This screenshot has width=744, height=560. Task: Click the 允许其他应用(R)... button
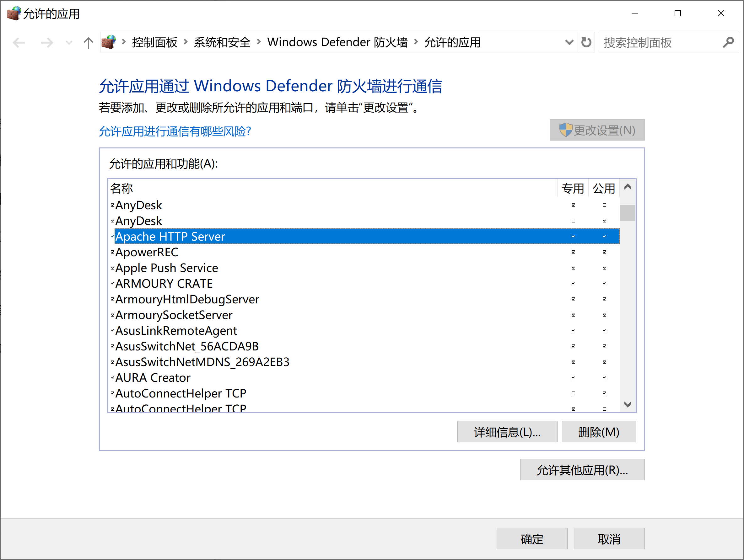(x=582, y=470)
